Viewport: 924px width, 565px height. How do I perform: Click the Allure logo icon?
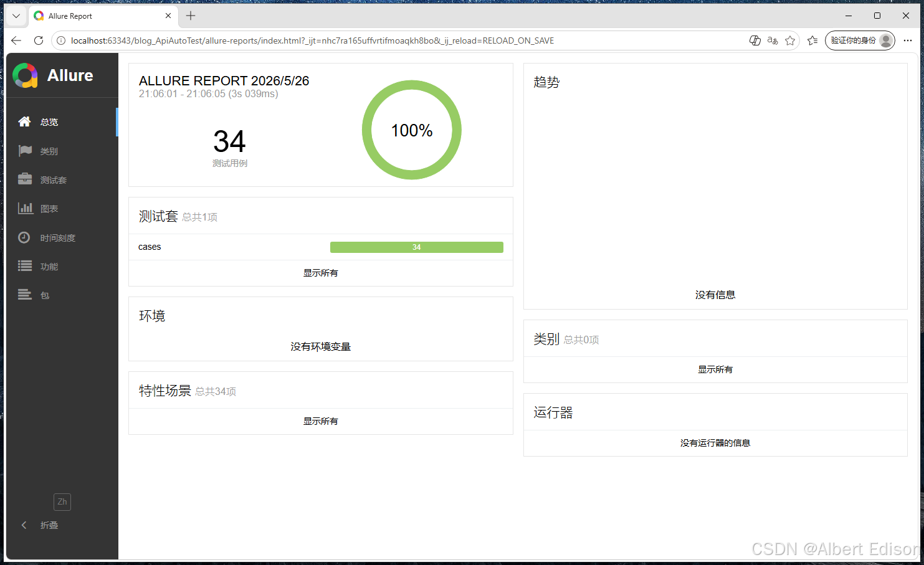pos(25,75)
